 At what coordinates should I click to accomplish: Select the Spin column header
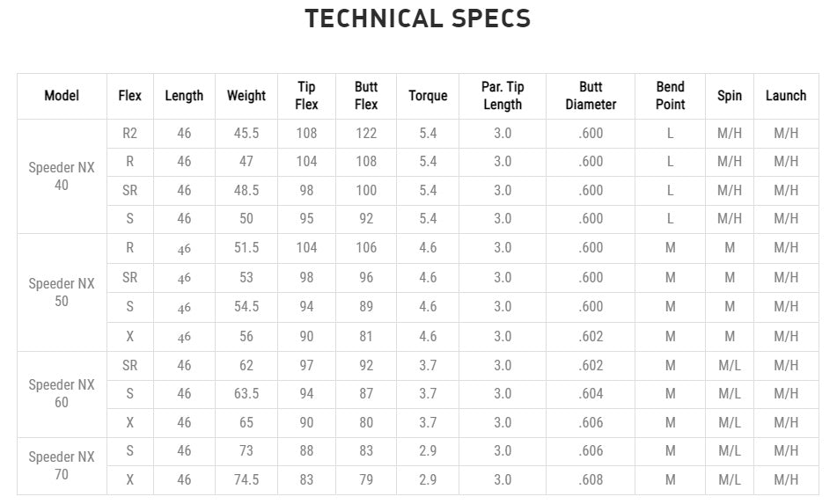coord(730,96)
